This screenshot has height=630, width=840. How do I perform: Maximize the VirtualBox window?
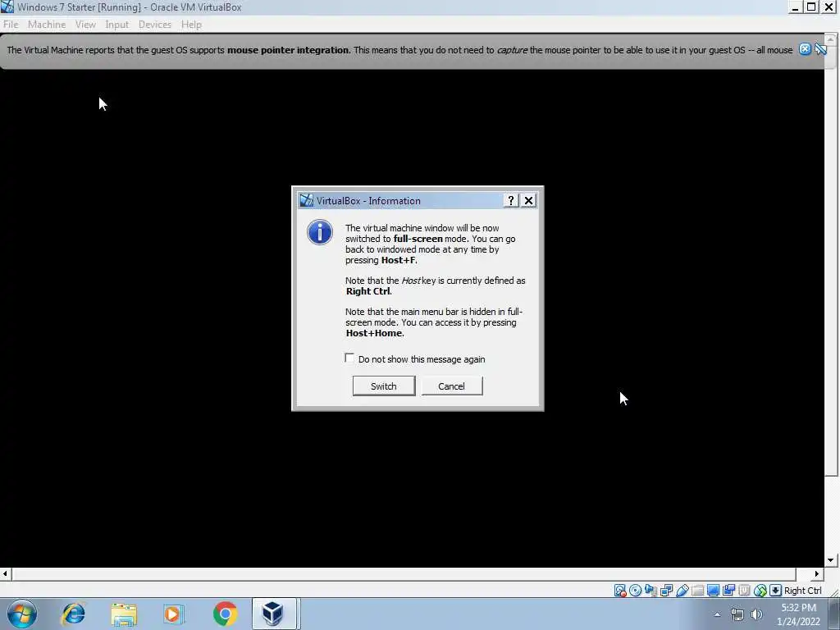[811, 7]
